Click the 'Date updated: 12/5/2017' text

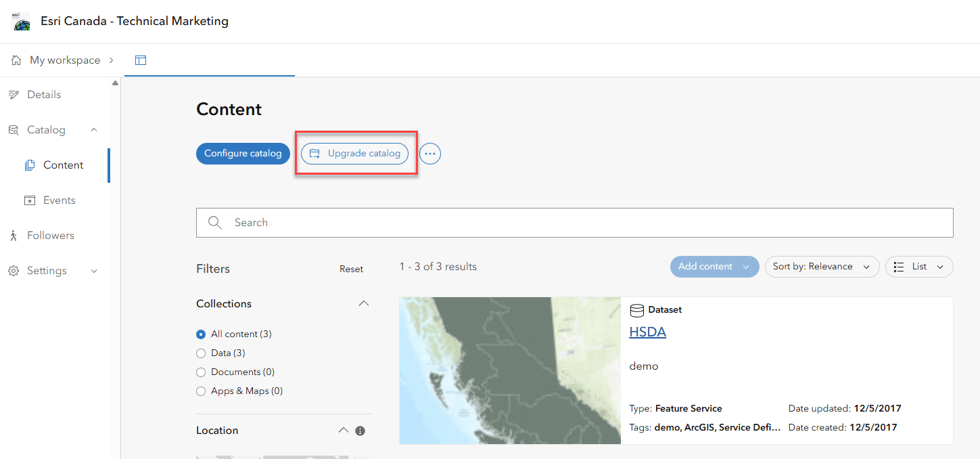[x=845, y=409]
